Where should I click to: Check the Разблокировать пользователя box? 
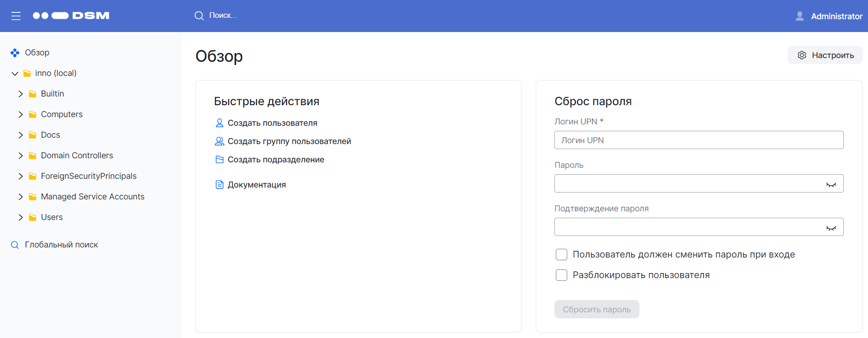(x=561, y=275)
